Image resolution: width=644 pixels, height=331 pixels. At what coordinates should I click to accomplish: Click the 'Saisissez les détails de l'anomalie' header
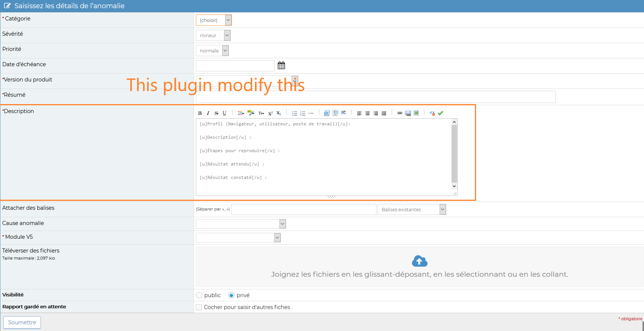[69, 6]
